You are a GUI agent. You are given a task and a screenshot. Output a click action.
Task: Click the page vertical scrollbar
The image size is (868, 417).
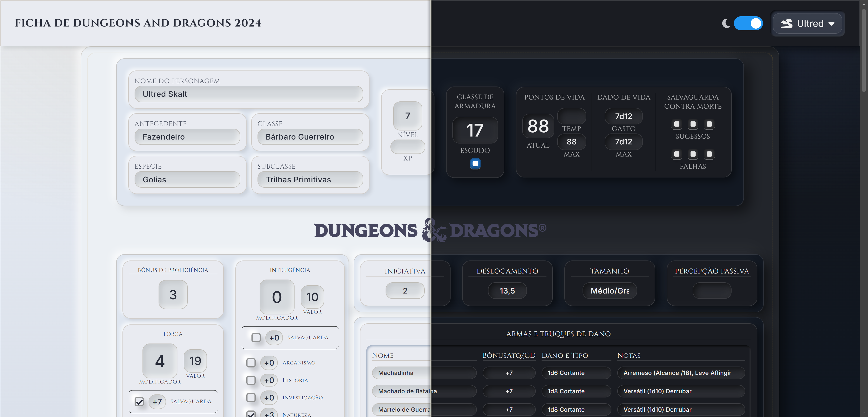864,50
